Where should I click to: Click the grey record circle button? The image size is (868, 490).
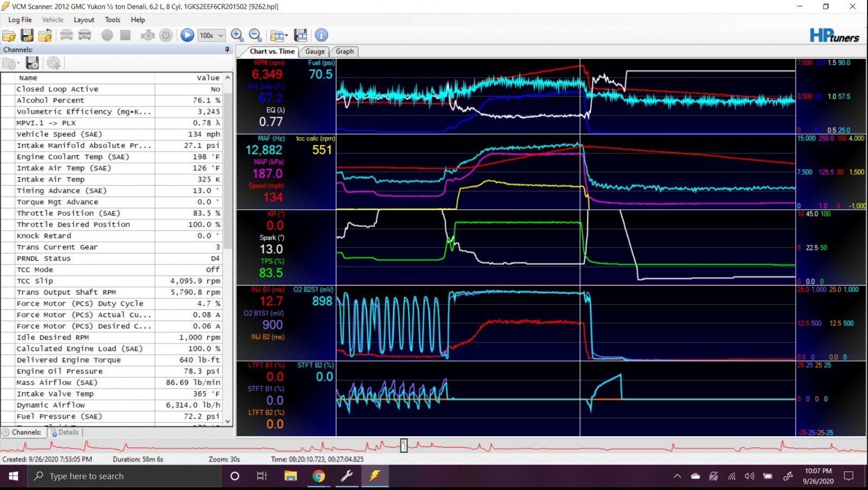coord(107,35)
